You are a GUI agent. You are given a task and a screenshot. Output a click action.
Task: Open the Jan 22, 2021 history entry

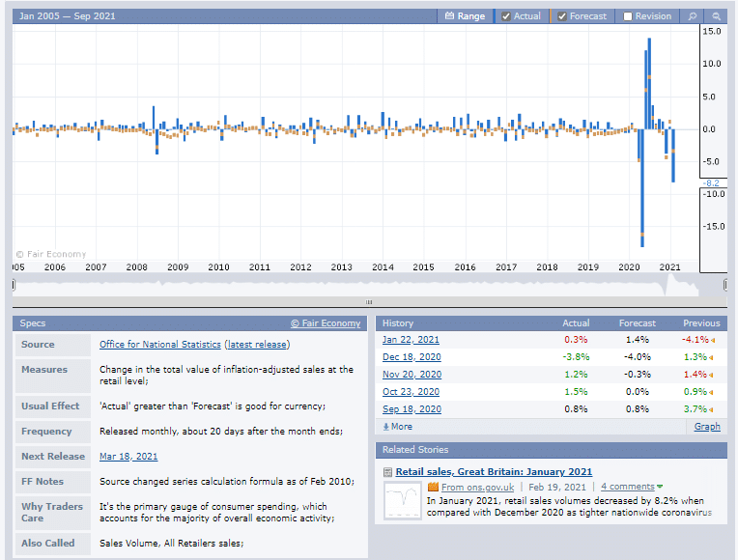click(411, 340)
